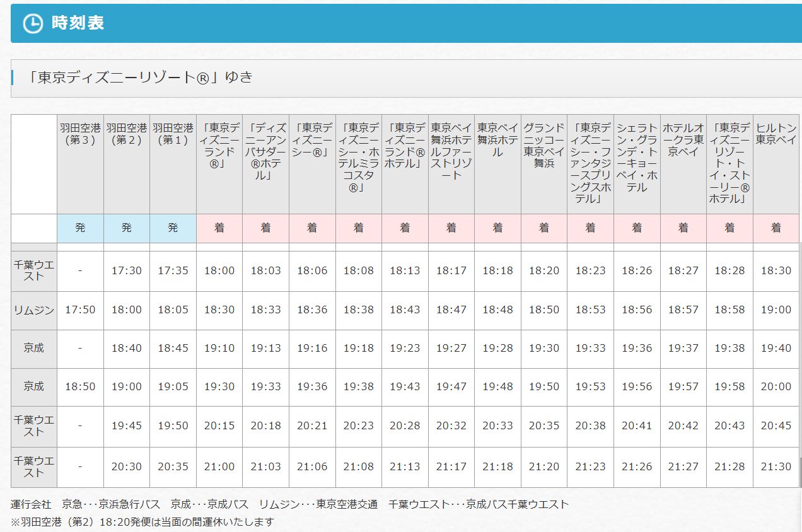The image size is (802, 532).
Task: Click the 羽田空港（第３） column header
Action: point(80,164)
